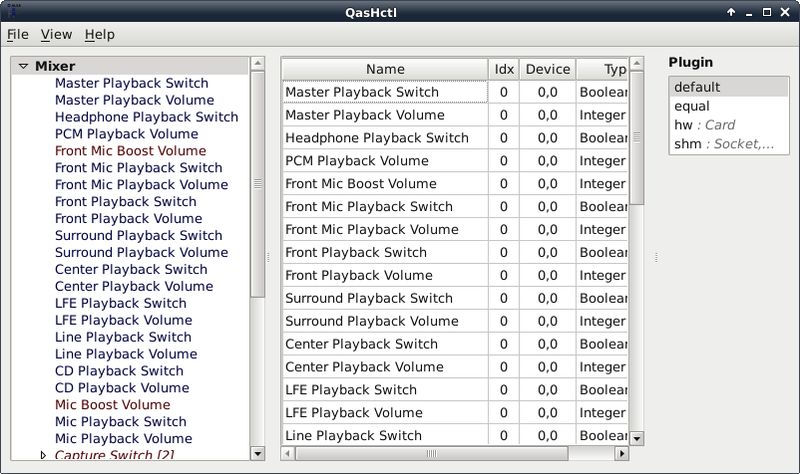Image resolution: width=800 pixels, height=474 pixels.
Task: Click the table vertical scroll-up arrow
Action: (x=637, y=63)
